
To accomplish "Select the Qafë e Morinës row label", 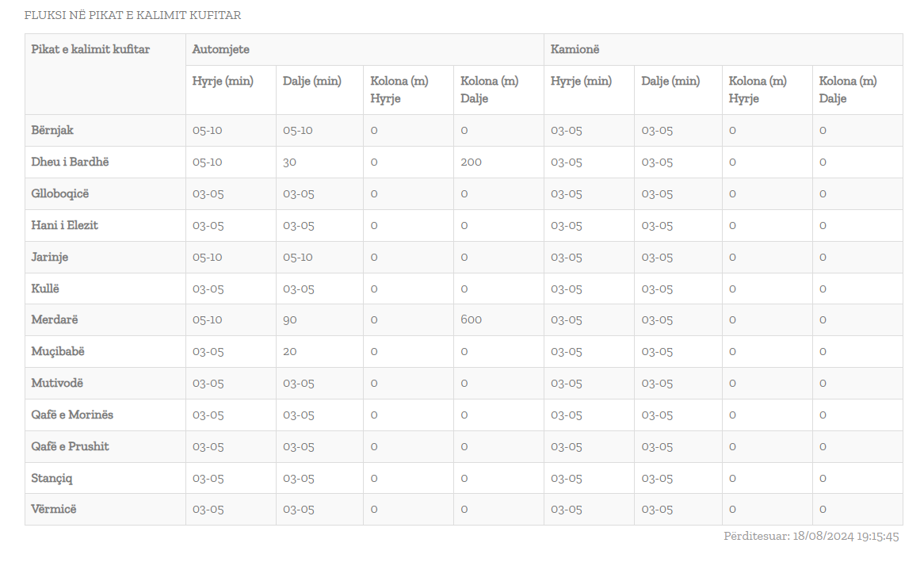I will tap(72, 415).
